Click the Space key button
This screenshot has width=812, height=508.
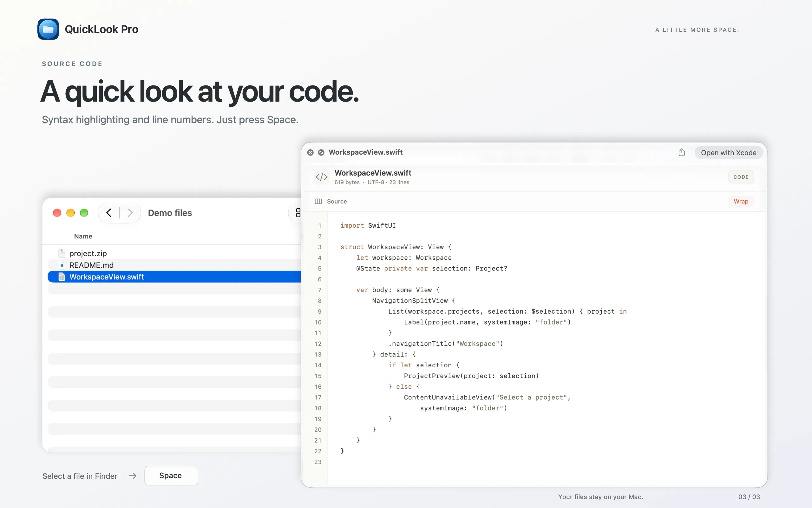(171, 475)
